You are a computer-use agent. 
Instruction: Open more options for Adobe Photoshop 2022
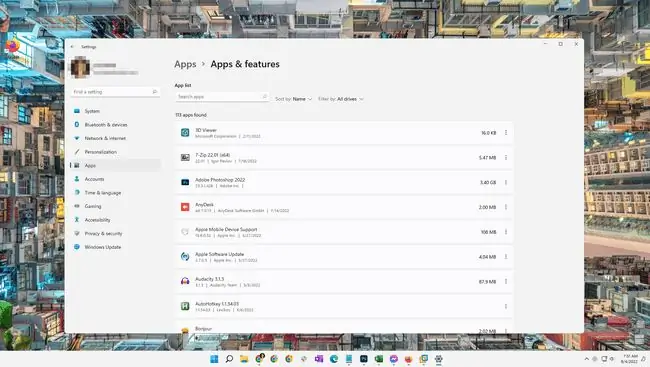coord(506,182)
